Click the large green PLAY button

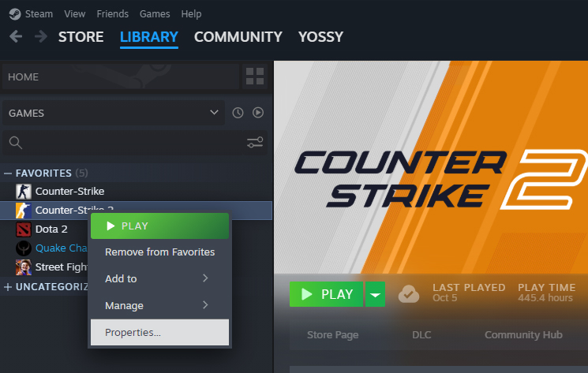tap(326, 294)
